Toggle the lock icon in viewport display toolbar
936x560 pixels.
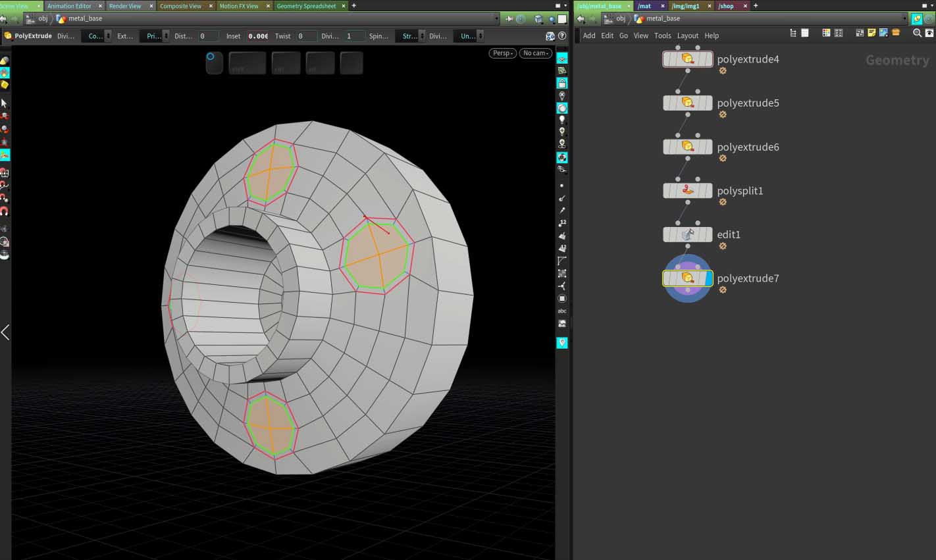pyautogui.click(x=561, y=83)
